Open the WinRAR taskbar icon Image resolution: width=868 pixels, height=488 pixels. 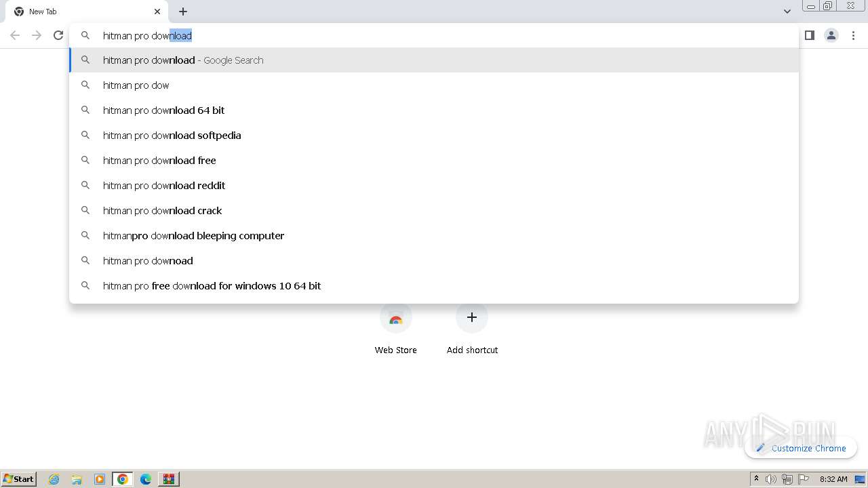[169, 479]
